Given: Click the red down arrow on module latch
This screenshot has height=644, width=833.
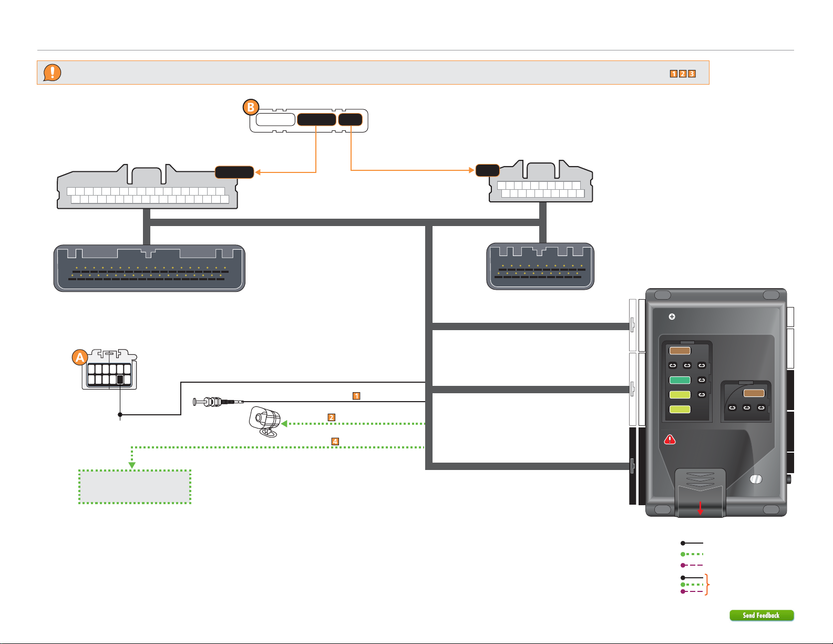Looking at the screenshot, I should [700, 508].
